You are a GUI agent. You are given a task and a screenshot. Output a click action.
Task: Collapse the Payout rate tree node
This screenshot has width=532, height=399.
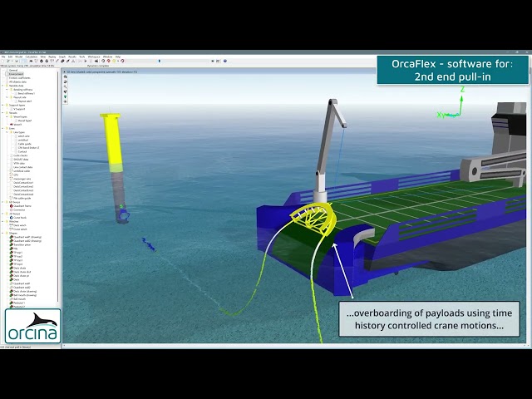pyautogui.click(x=7, y=97)
